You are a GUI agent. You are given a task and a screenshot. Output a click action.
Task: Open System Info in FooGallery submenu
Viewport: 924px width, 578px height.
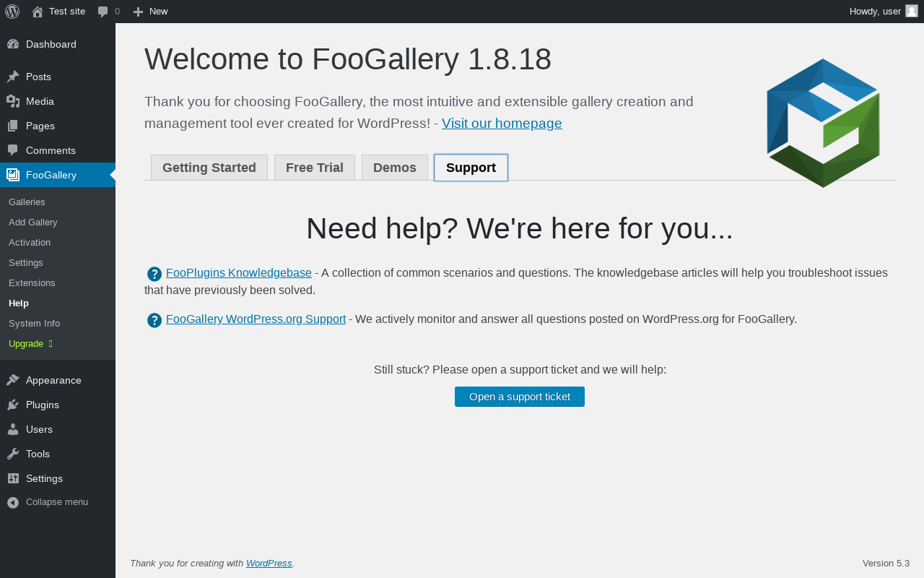tap(34, 324)
